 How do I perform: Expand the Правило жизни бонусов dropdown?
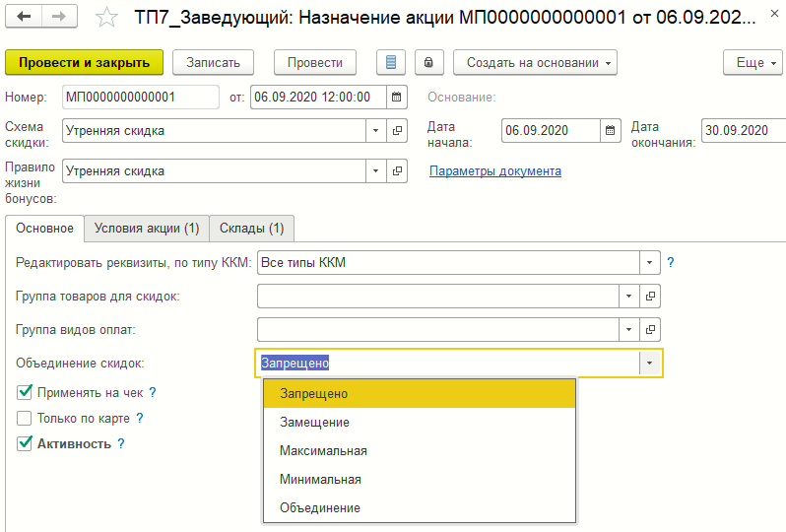click(x=376, y=170)
